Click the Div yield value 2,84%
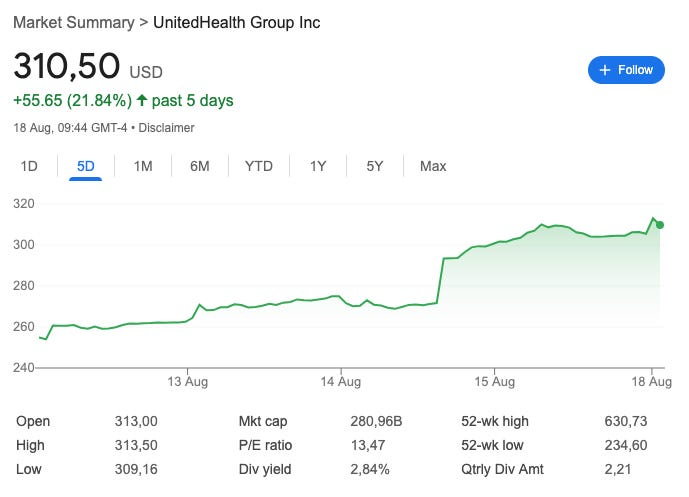Viewport: 689px width, 497px height. click(x=370, y=469)
